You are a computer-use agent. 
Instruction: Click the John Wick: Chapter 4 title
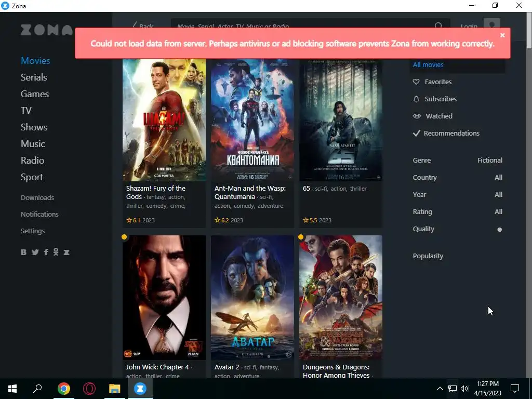(157, 367)
